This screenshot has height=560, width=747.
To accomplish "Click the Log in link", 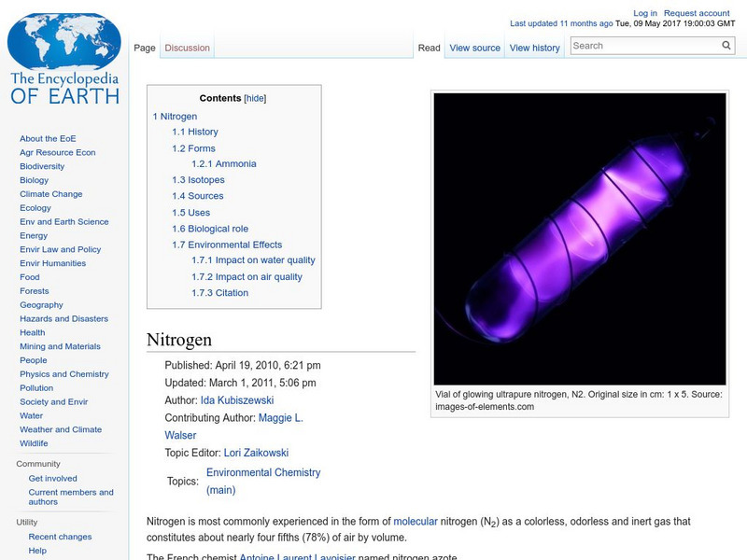I will 644,12.
